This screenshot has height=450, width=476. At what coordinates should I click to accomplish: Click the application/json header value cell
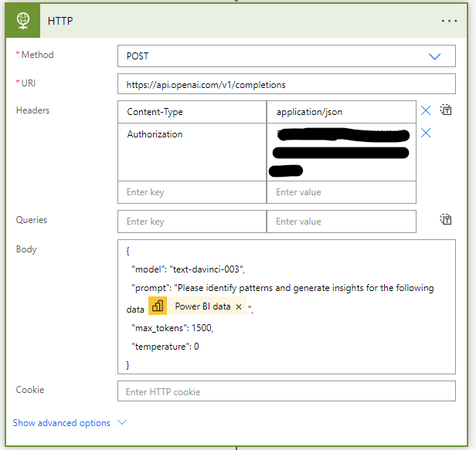coord(342,112)
